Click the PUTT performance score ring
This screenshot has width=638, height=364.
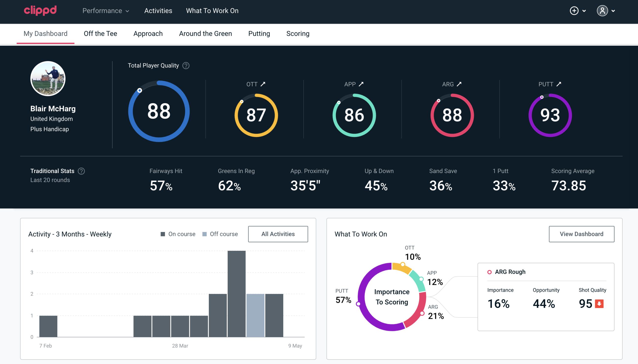point(549,114)
